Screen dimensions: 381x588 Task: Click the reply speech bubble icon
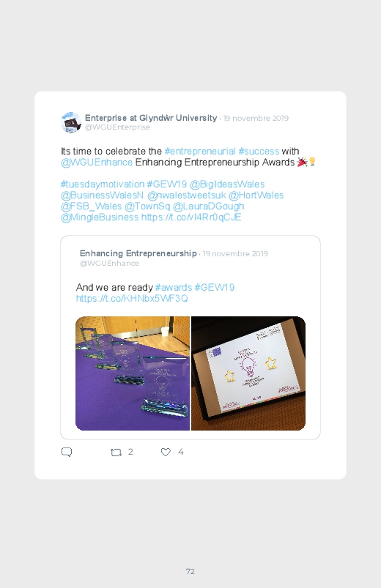pyautogui.click(x=67, y=452)
